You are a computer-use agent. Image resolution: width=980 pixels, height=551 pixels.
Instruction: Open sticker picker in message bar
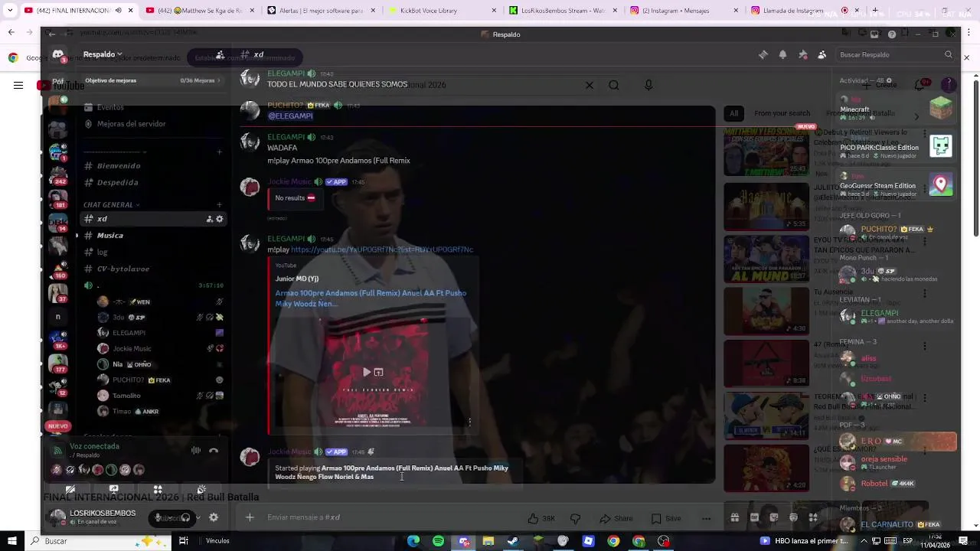(x=774, y=517)
